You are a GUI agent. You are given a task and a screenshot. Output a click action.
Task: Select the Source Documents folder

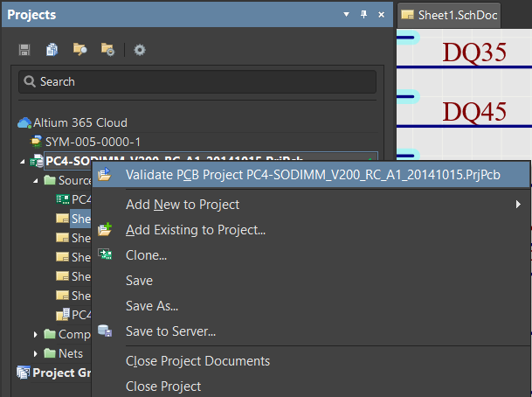[74, 180]
